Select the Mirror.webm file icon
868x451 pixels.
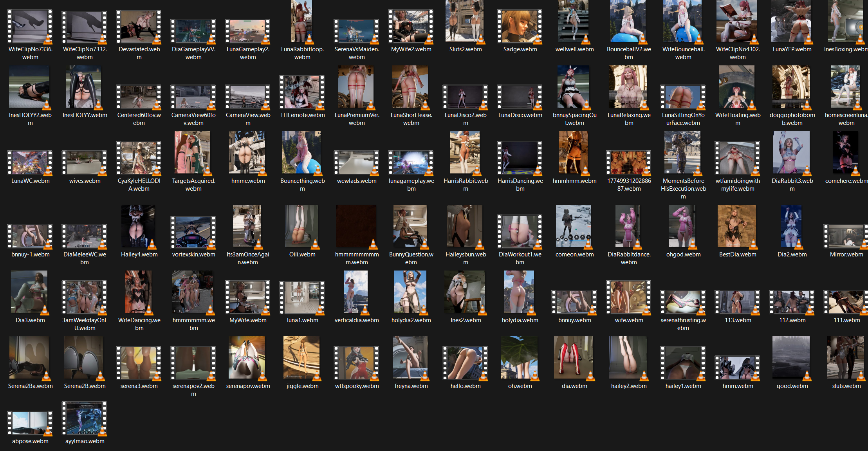[846, 236]
